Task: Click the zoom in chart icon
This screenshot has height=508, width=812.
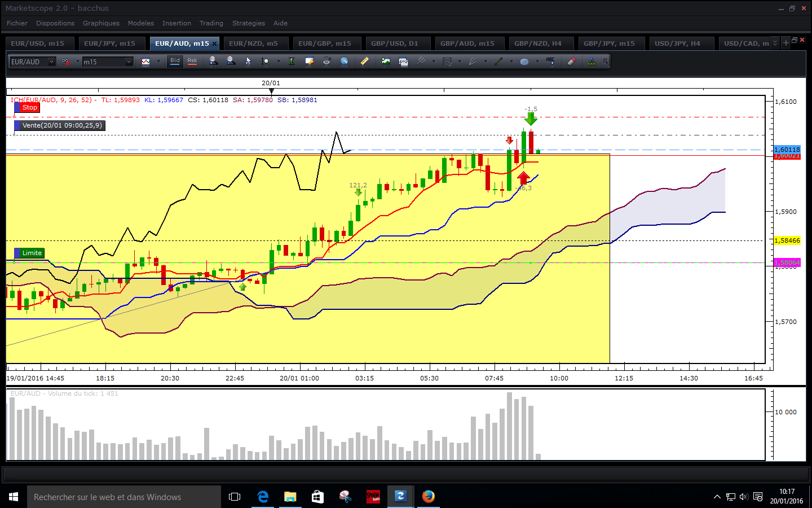Action: point(213,62)
